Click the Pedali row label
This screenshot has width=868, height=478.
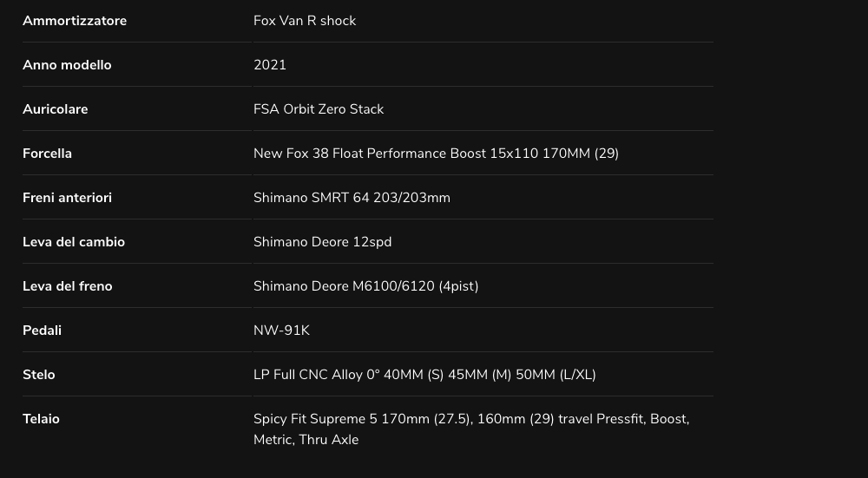click(42, 331)
